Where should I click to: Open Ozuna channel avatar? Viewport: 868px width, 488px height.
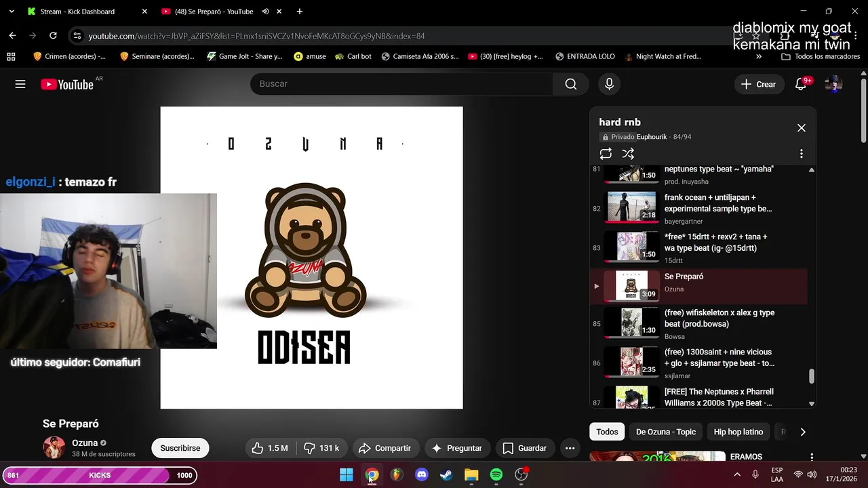pos(54,448)
